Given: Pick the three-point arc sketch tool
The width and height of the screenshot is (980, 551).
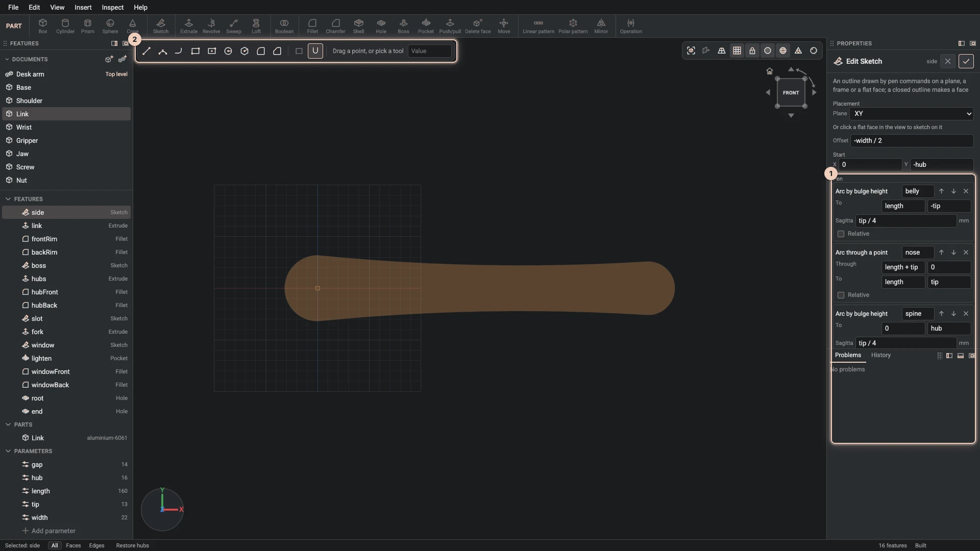Looking at the screenshot, I should (163, 51).
